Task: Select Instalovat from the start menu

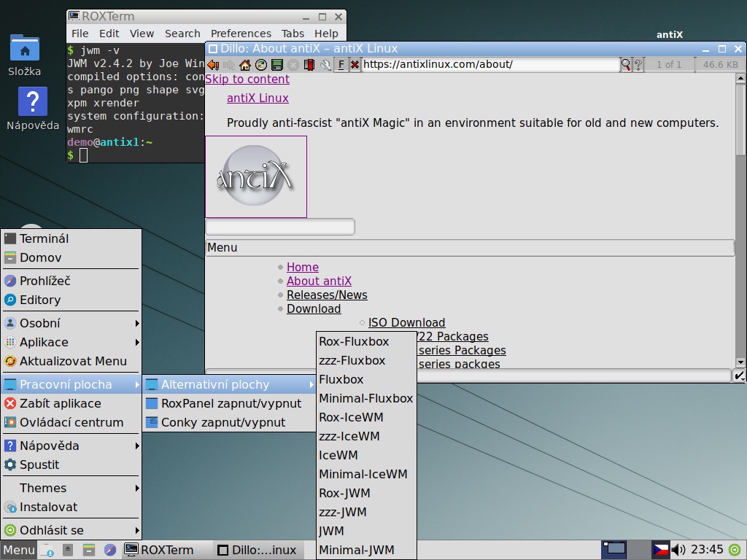Action: [x=71, y=507]
